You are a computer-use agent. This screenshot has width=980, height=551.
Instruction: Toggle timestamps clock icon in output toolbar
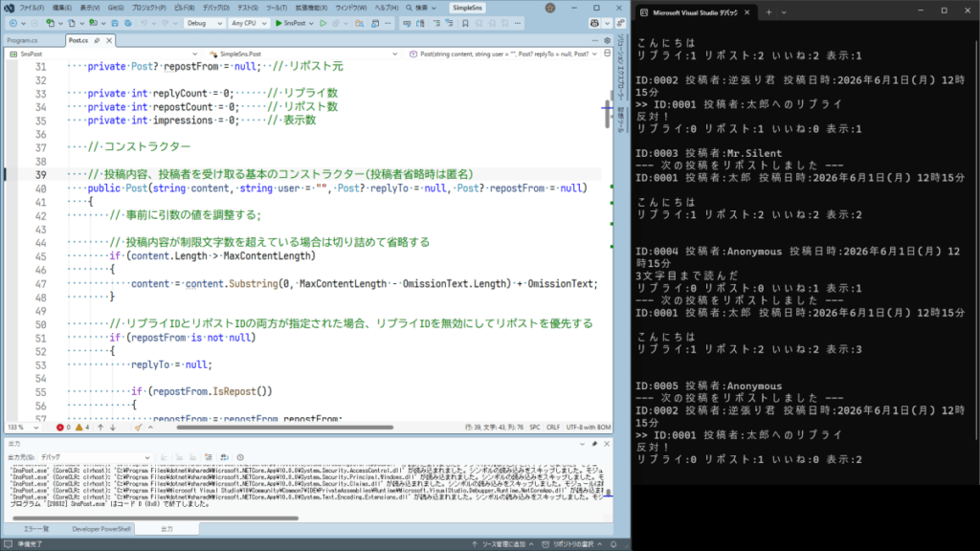pyautogui.click(x=240, y=457)
